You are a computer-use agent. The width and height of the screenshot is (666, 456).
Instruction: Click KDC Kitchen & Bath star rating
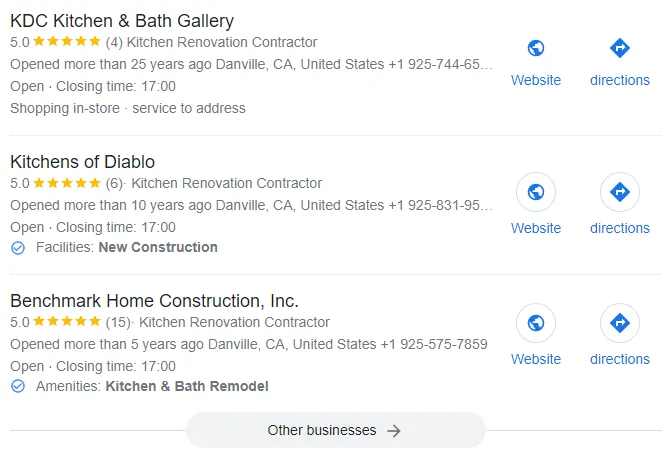click(67, 42)
